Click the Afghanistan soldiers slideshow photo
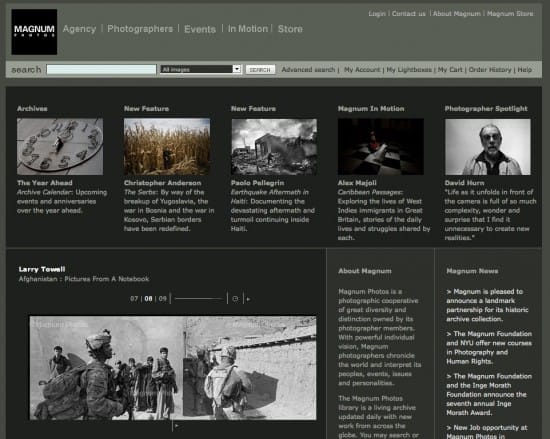 point(173,368)
